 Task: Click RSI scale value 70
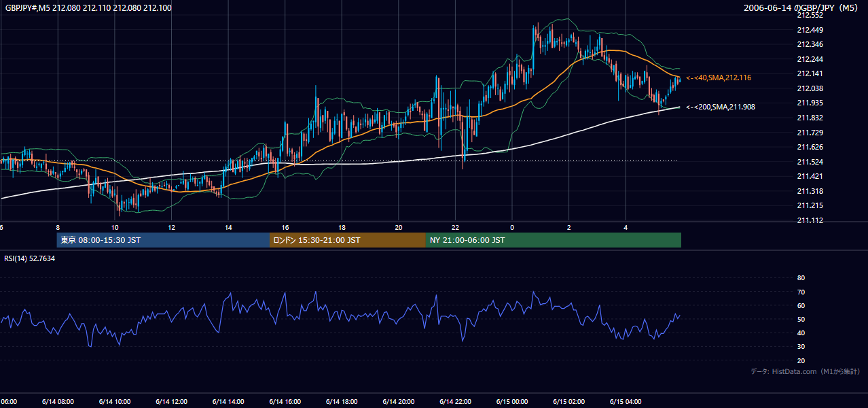pyautogui.click(x=801, y=292)
